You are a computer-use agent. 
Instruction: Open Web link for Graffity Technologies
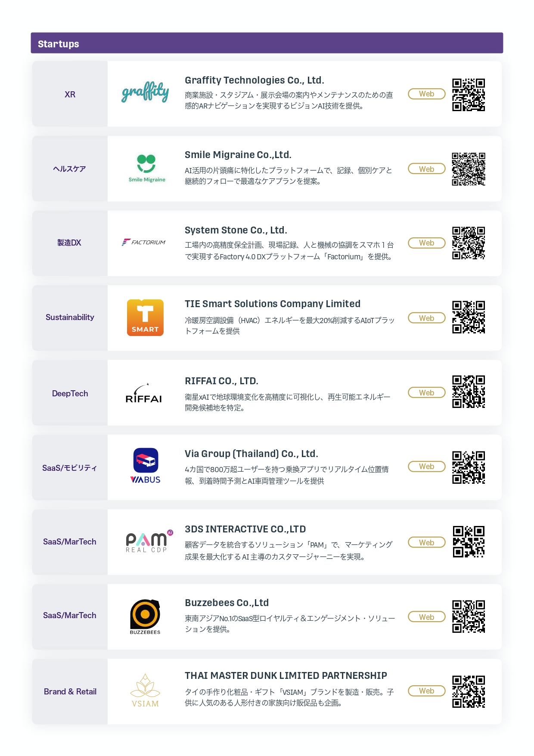click(426, 94)
